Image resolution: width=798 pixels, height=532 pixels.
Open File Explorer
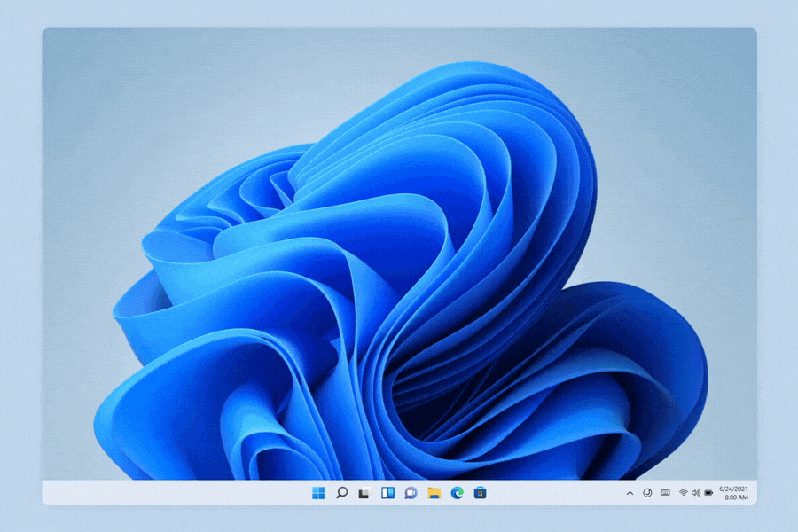click(x=434, y=495)
